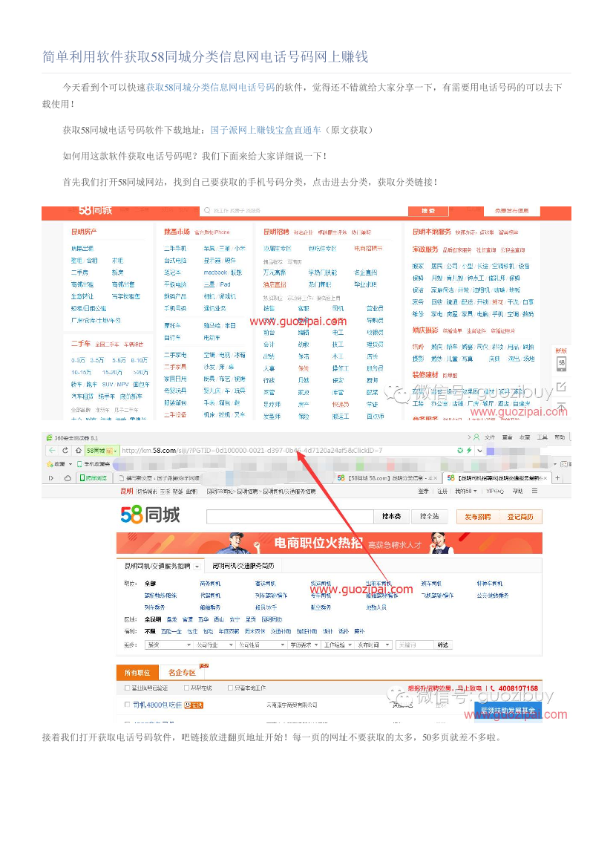Open the 工具 menu in the browser
613x868 pixels.
[x=542, y=437]
